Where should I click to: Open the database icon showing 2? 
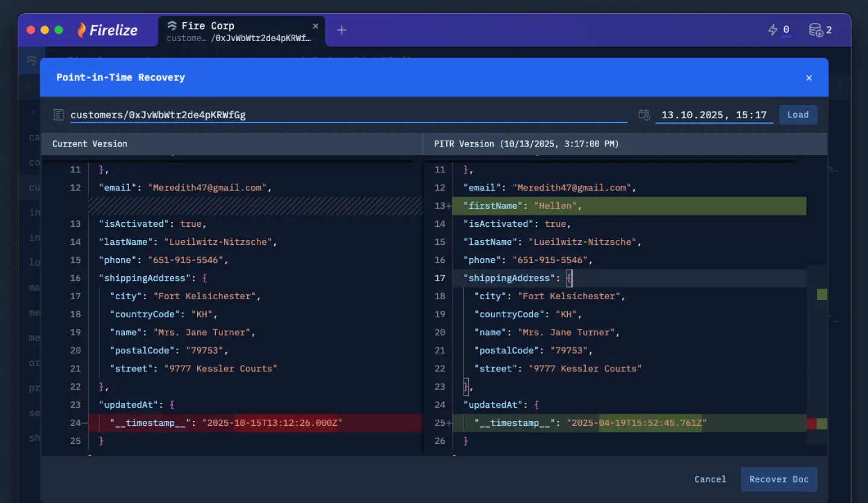click(816, 30)
